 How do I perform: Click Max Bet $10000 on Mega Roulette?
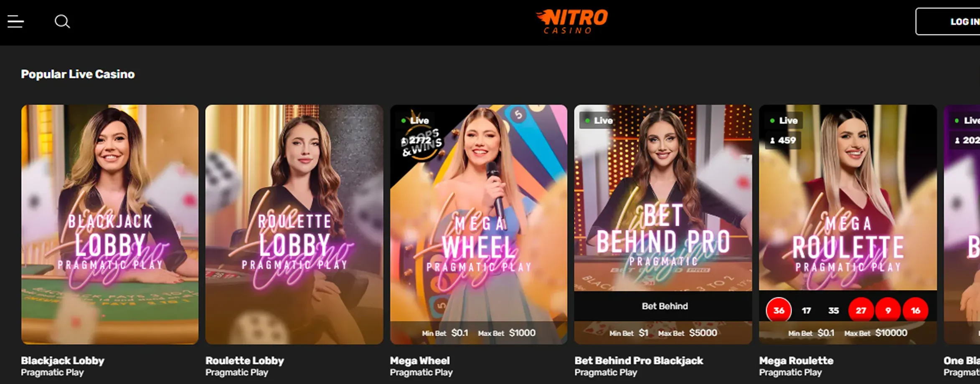(876, 333)
